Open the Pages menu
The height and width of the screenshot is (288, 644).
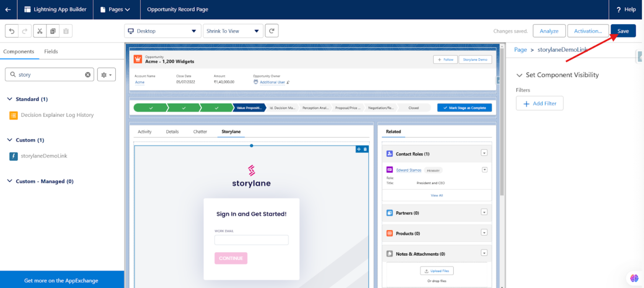pyautogui.click(x=115, y=10)
